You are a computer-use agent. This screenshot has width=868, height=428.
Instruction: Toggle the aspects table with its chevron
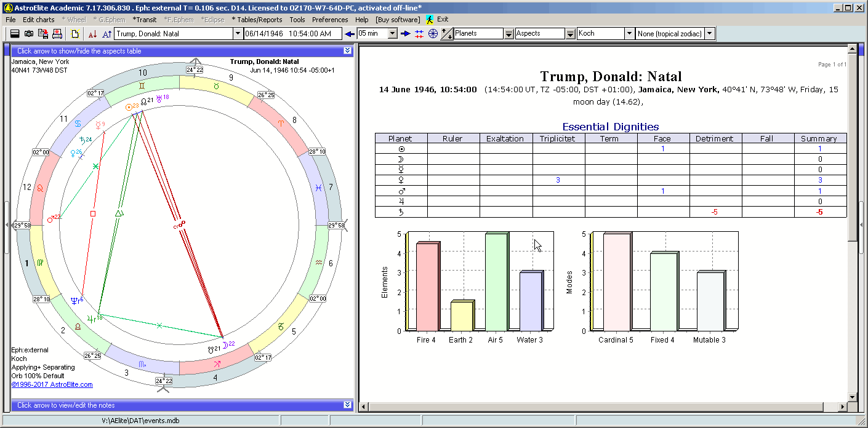pyautogui.click(x=347, y=51)
